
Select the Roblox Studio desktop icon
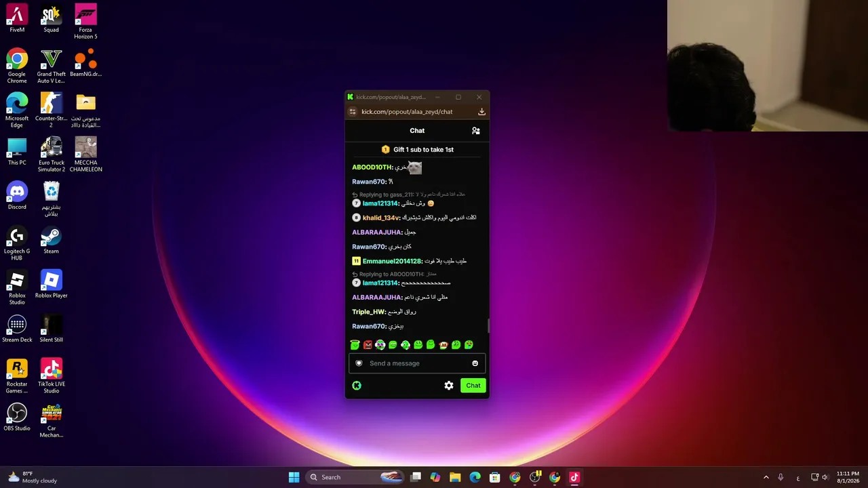point(17,287)
